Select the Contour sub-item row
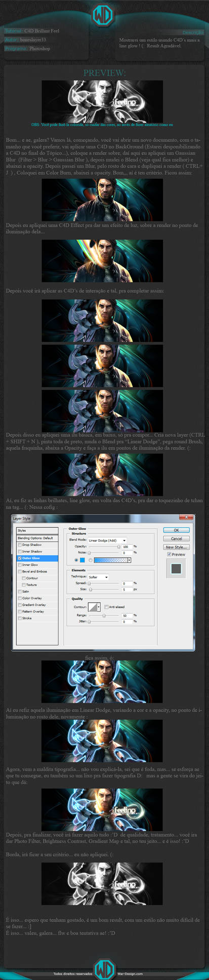This screenshot has width=209, height=980. coord(37,578)
